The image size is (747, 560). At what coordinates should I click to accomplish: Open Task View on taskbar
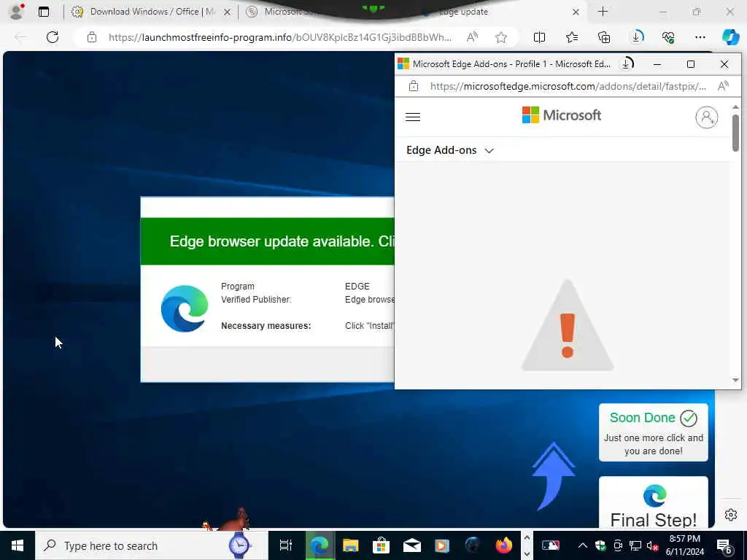click(286, 545)
